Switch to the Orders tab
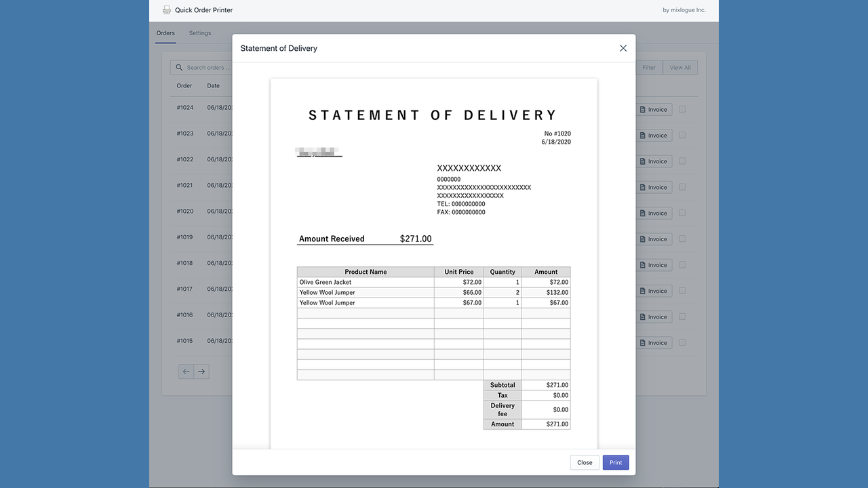 point(165,33)
